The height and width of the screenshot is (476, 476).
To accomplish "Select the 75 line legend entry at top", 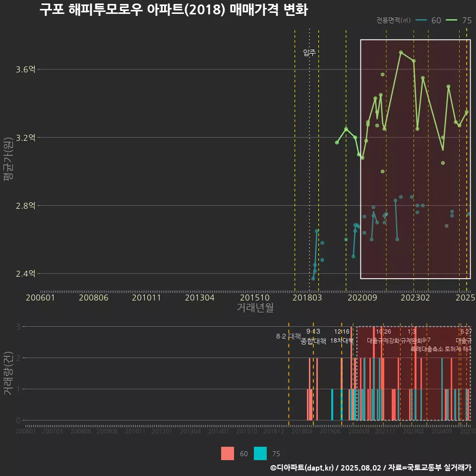I will (459, 20).
